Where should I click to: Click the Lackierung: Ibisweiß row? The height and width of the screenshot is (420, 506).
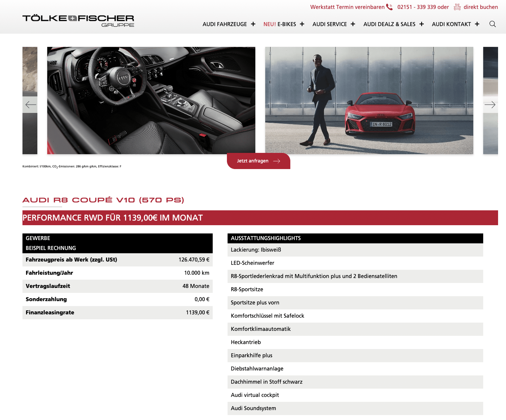tap(355, 250)
